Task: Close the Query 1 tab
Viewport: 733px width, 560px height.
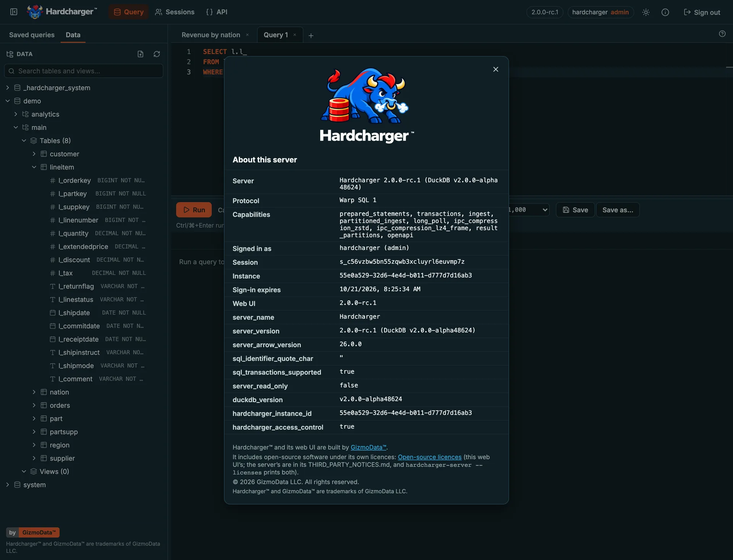Action: click(295, 35)
